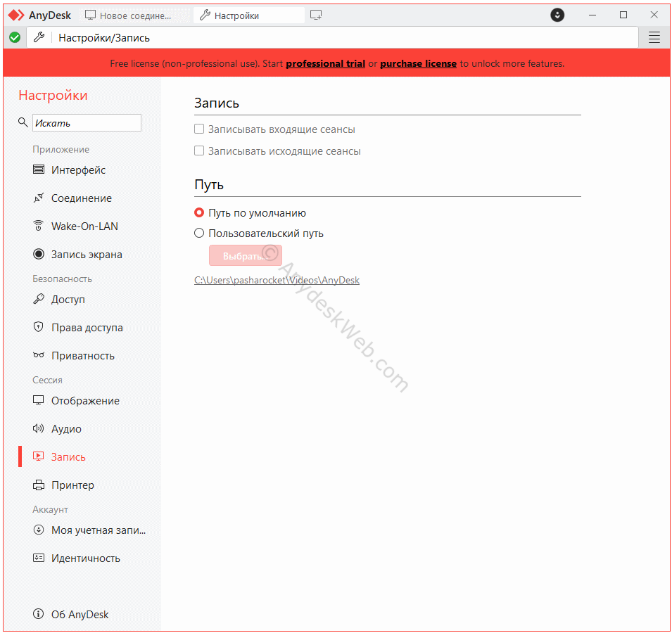Follow the purchase license link
This screenshot has height=633, width=672.
point(418,63)
